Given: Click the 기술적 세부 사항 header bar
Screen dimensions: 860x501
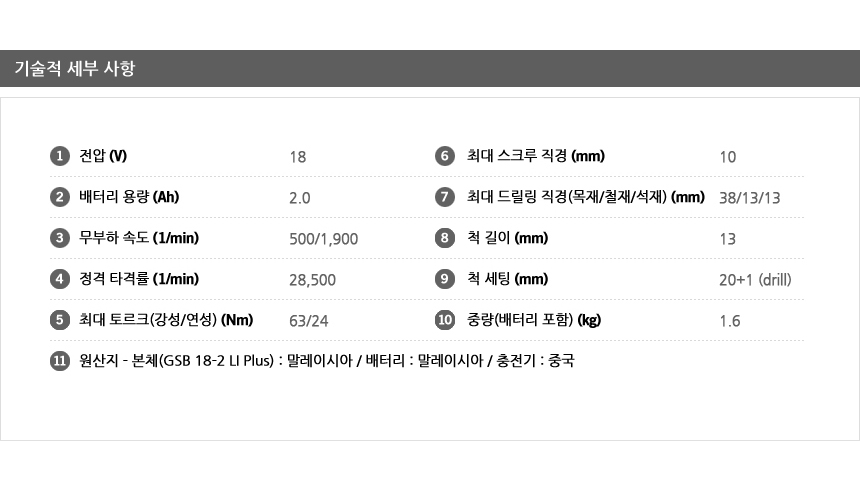Looking at the screenshot, I should click(x=430, y=69).
